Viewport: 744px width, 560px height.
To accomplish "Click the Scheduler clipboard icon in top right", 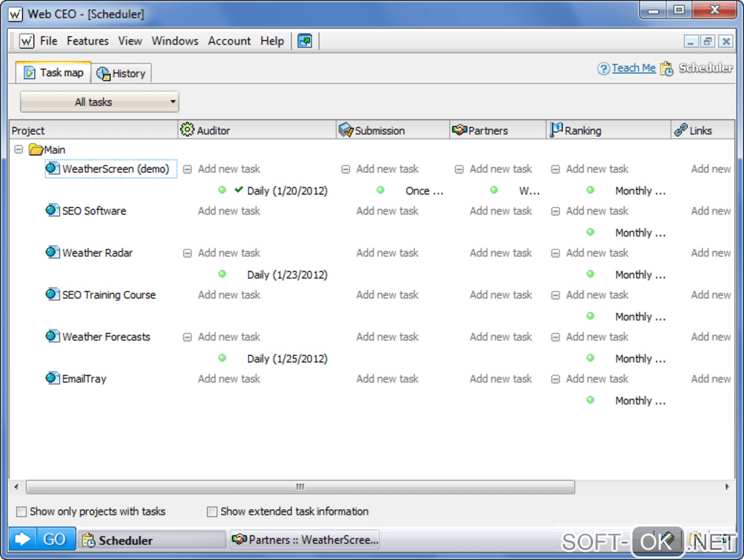I will coord(667,69).
